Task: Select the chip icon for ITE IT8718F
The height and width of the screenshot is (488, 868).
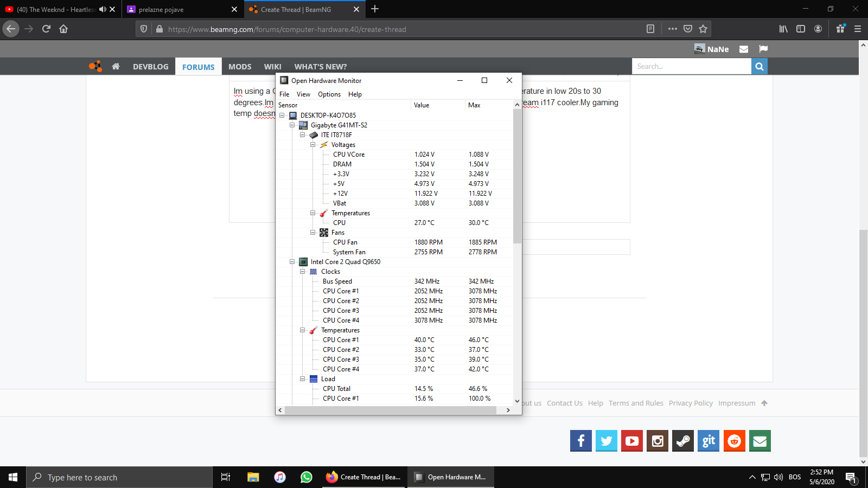Action: tap(314, 135)
